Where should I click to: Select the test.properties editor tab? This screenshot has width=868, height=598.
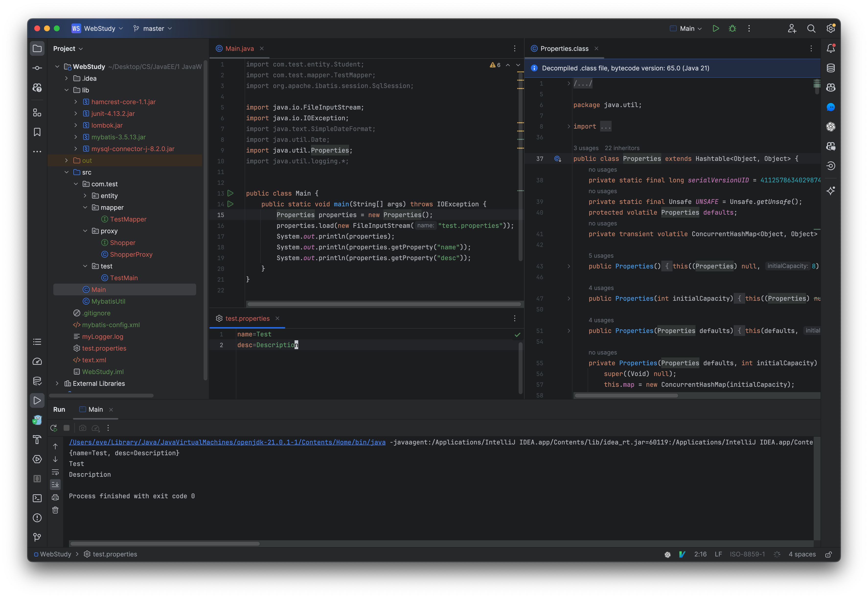(x=247, y=319)
